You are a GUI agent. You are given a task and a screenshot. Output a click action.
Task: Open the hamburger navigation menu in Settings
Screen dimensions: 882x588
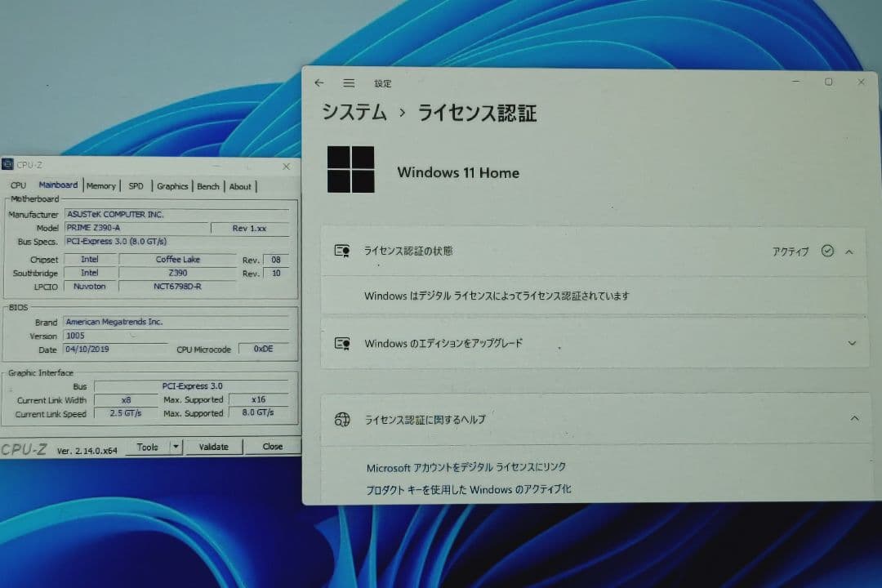(349, 82)
